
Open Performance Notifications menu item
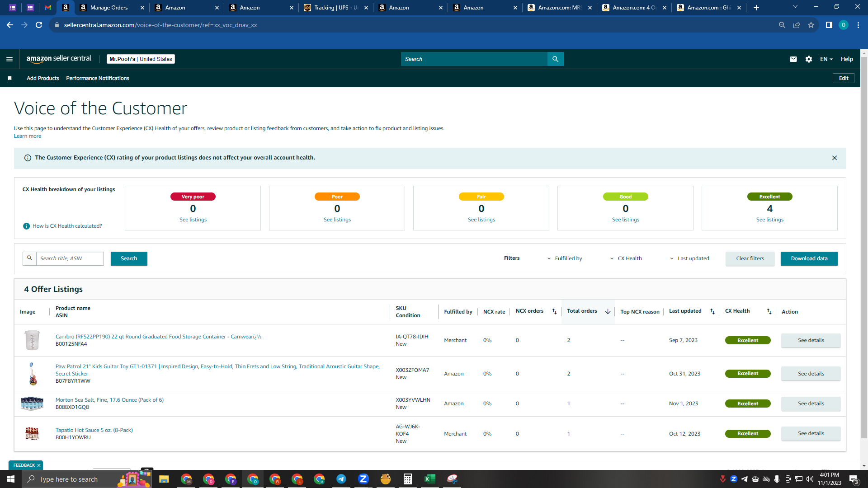pos(98,78)
